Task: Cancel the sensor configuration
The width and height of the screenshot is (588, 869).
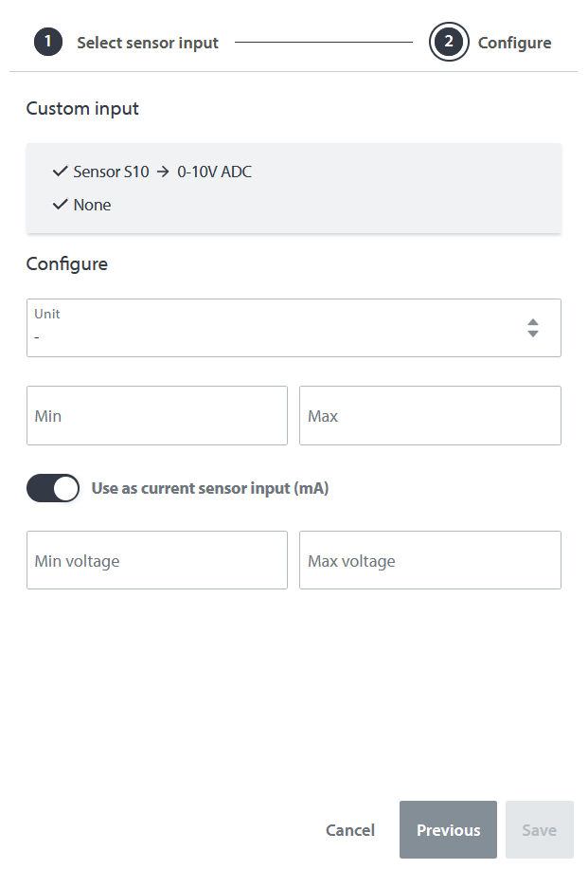Action: pyautogui.click(x=350, y=830)
